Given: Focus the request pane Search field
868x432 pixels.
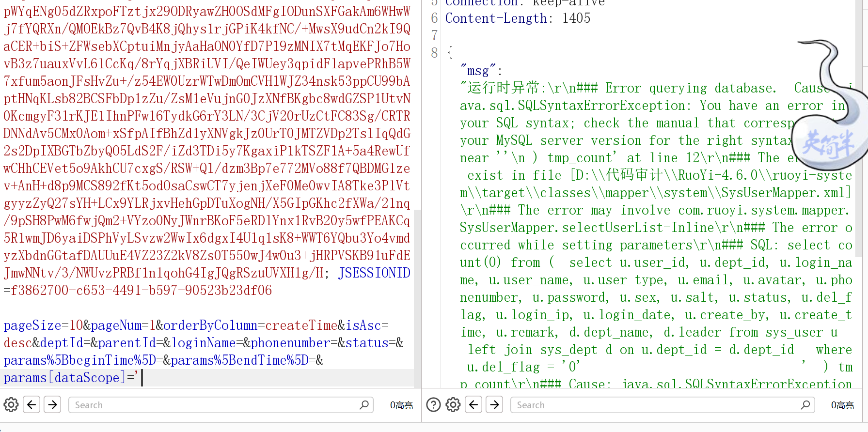Looking at the screenshot, I should coord(221,405).
